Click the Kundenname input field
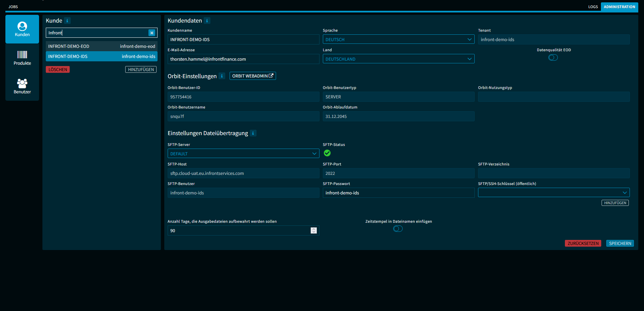 [243, 39]
